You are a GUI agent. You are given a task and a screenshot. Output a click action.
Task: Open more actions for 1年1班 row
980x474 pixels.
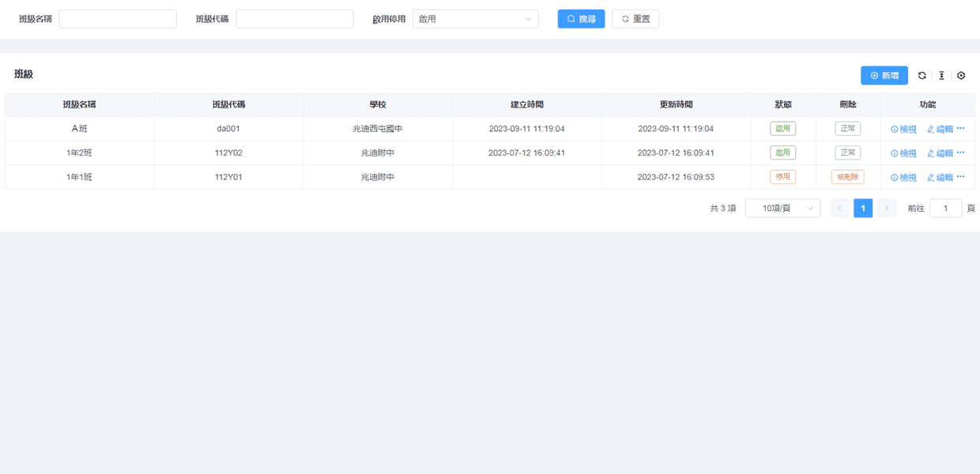click(x=961, y=177)
